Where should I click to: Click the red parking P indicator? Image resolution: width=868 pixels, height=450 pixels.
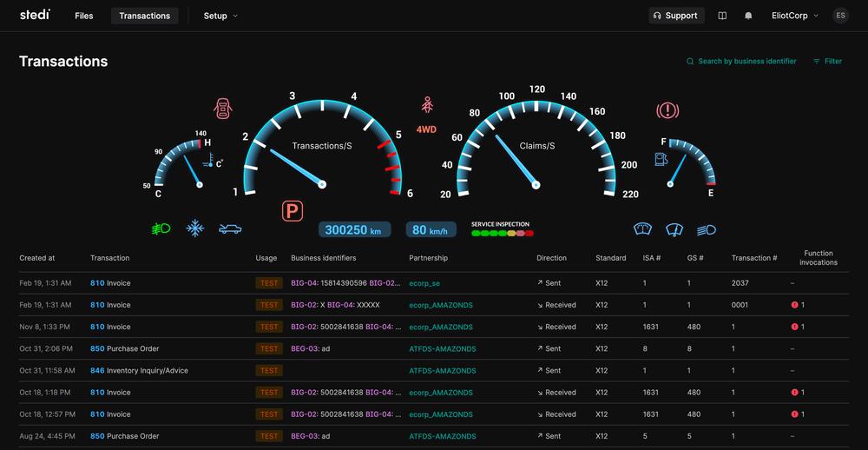click(x=293, y=210)
